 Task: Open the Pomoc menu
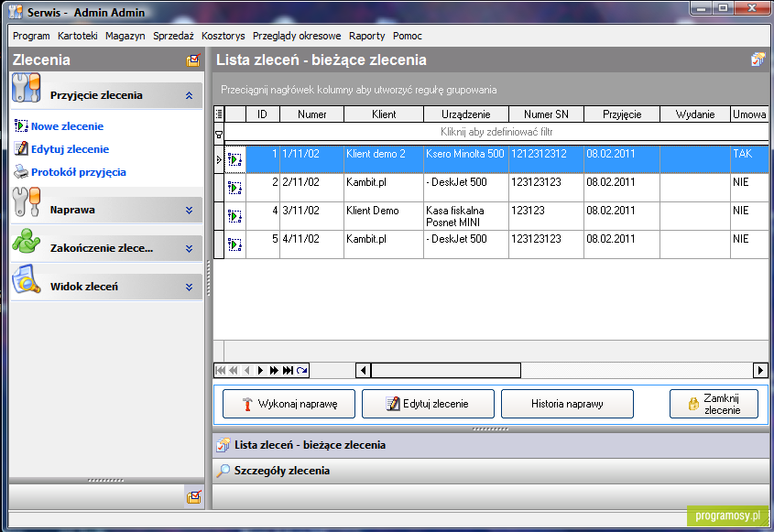408,36
